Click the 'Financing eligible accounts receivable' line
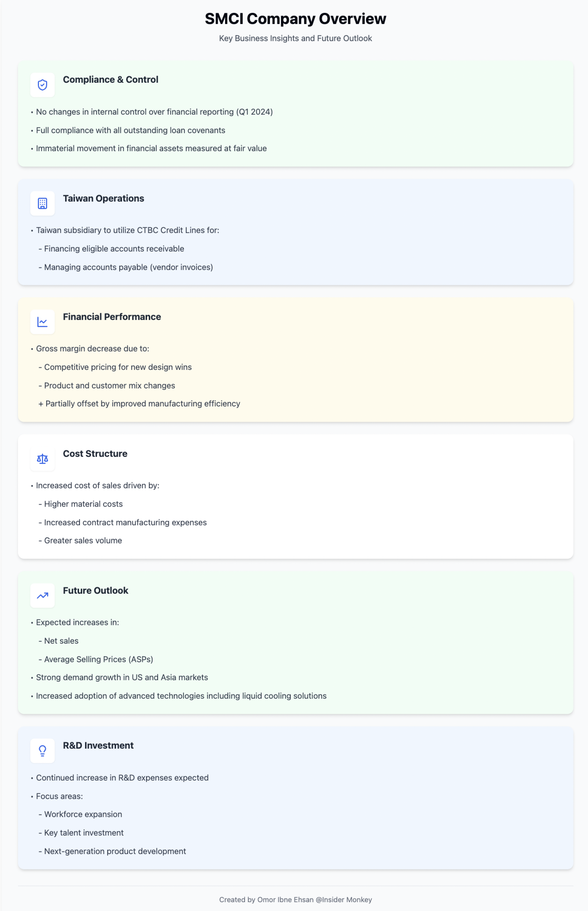 pos(114,249)
